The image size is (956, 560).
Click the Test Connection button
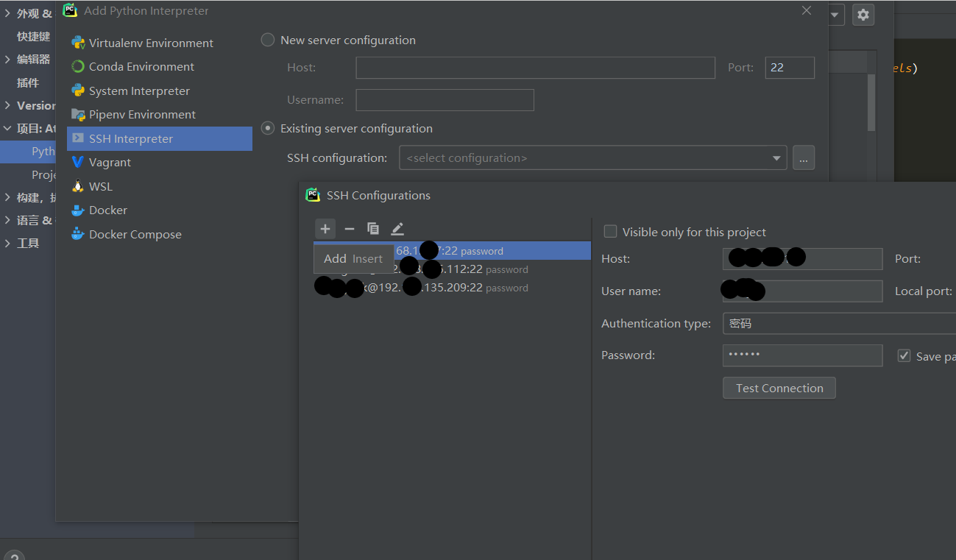779,388
